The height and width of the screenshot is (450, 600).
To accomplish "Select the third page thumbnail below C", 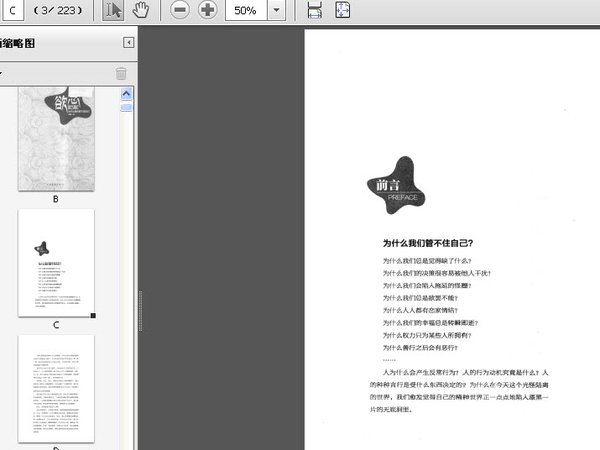I will tap(56, 388).
